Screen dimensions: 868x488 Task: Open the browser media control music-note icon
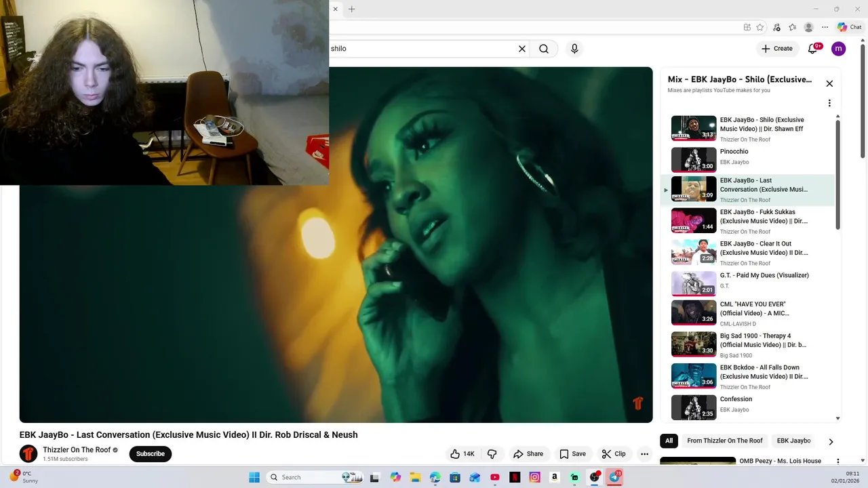pyautogui.click(x=776, y=27)
